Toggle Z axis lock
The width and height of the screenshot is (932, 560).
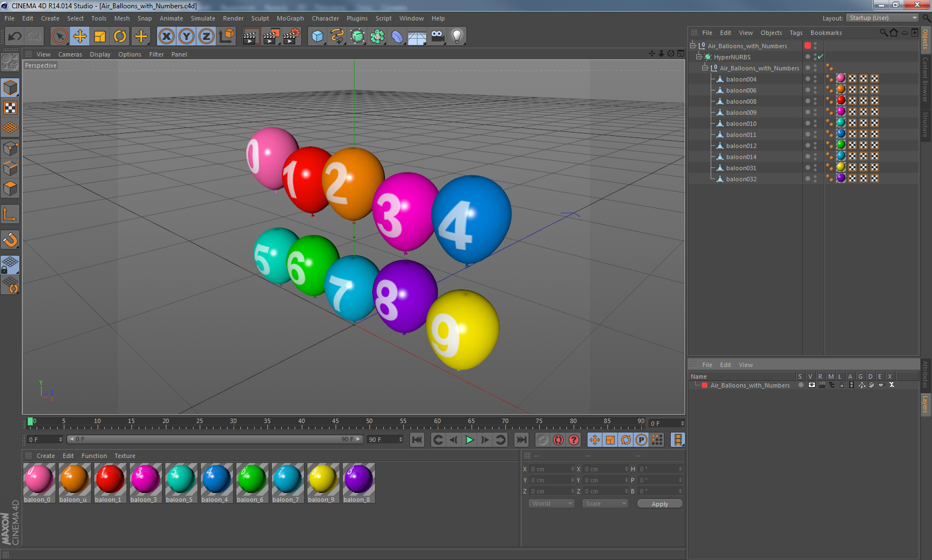point(206,37)
